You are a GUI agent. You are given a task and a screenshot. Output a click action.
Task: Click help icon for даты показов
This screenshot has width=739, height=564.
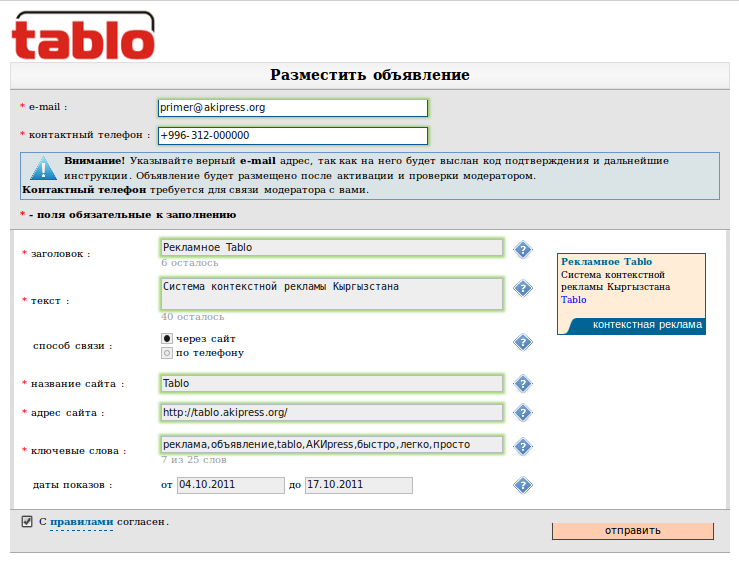click(522, 486)
